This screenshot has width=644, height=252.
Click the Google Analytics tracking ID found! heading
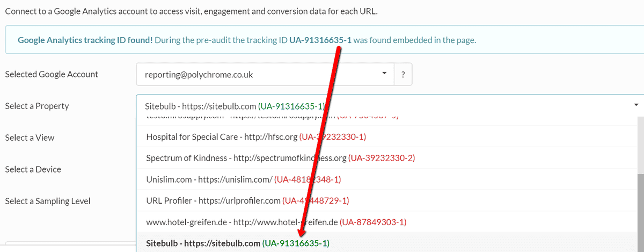pyautogui.click(x=85, y=40)
